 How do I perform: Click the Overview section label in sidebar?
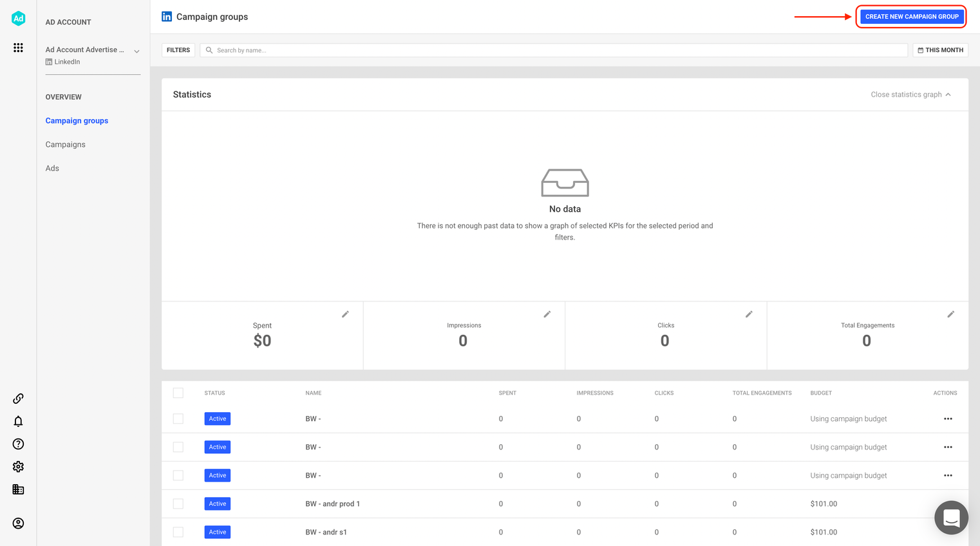(63, 97)
